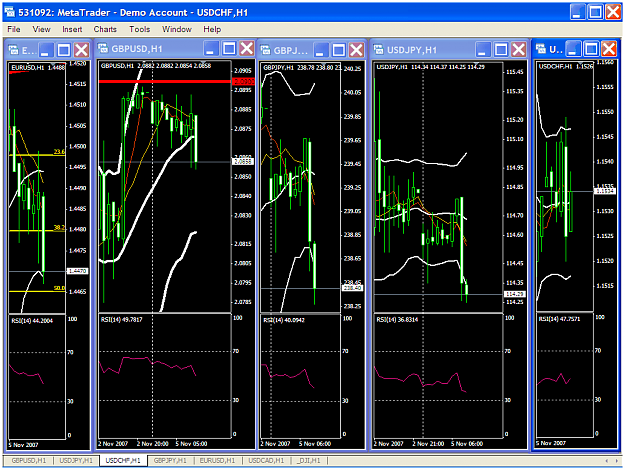The width and height of the screenshot is (625, 470).
Task: Open the View menu
Action: point(41,29)
